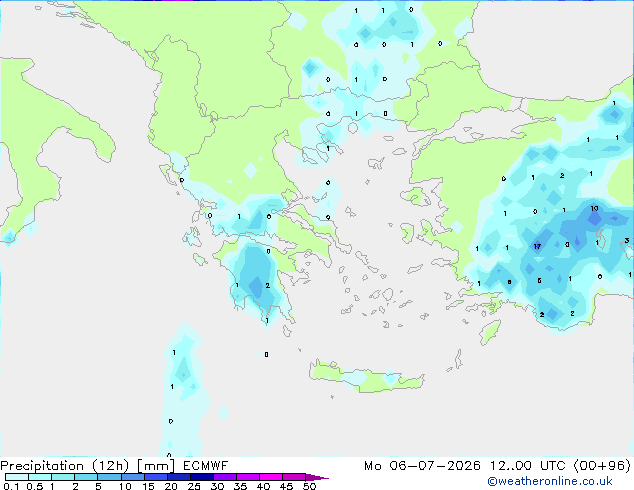Click the over-50 arrow tip of the legend
This screenshot has height=490, width=634.
pyautogui.click(x=317, y=477)
